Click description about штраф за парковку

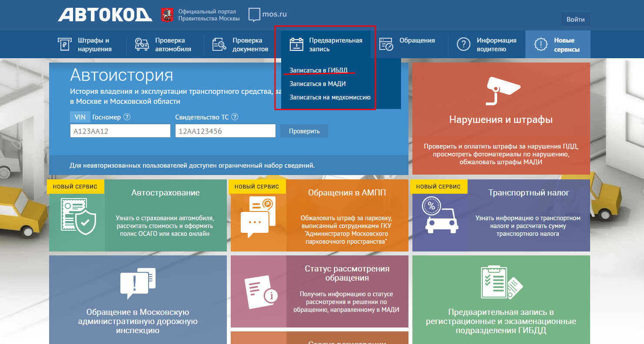pyautogui.click(x=347, y=230)
